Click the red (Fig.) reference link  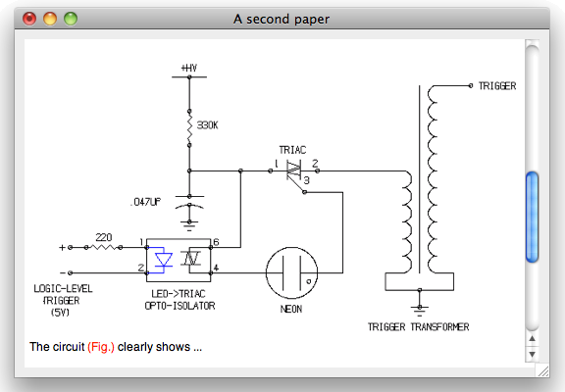click(101, 347)
